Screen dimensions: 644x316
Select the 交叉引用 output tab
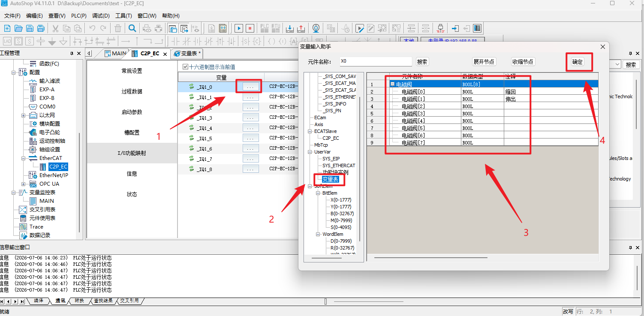129,301
